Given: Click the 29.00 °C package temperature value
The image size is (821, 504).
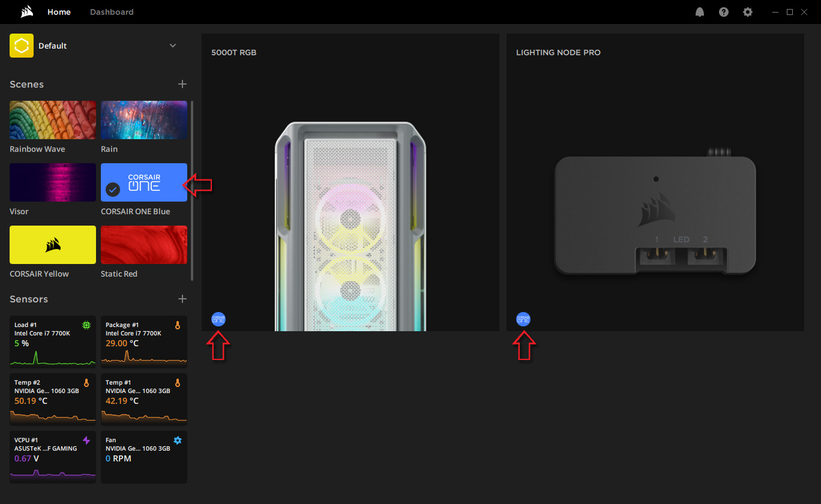Looking at the screenshot, I should [x=122, y=343].
